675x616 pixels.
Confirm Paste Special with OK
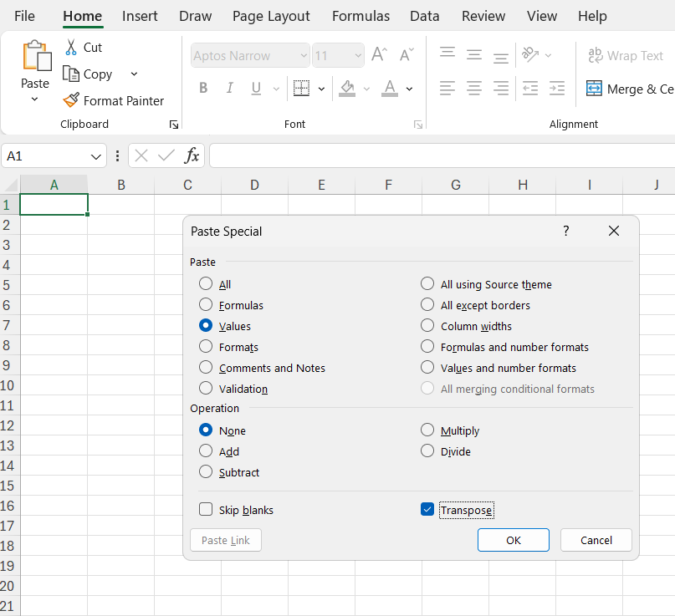pyautogui.click(x=513, y=540)
